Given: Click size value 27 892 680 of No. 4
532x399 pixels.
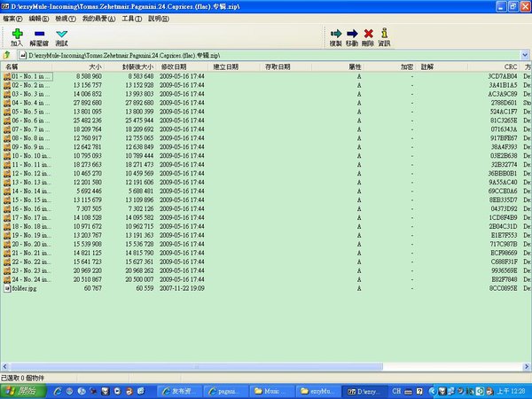Looking at the screenshot, I should coord(88,103).
